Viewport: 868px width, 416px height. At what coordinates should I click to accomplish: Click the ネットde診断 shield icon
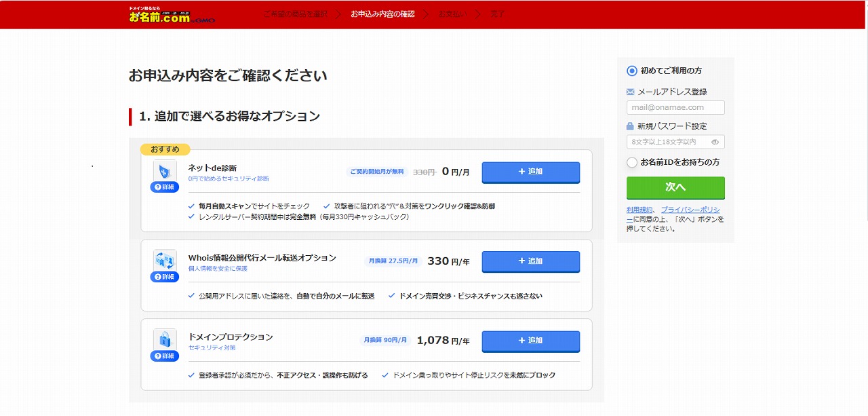tap(165, 170)
